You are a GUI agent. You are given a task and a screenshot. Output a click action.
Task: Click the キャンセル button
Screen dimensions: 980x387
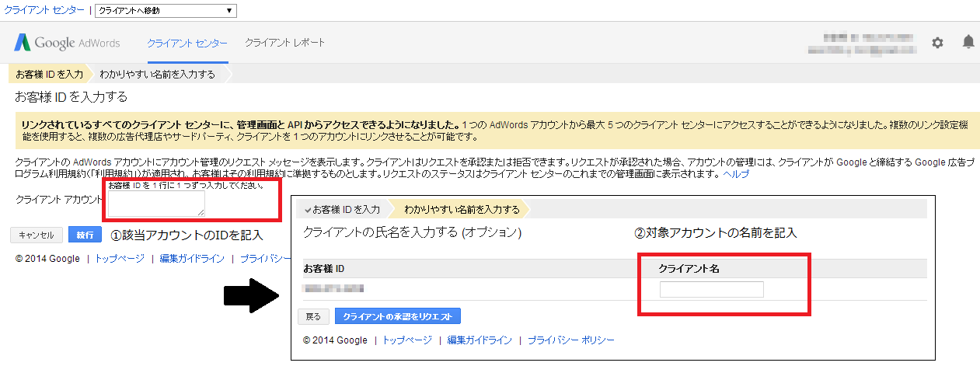pos(36,235)
